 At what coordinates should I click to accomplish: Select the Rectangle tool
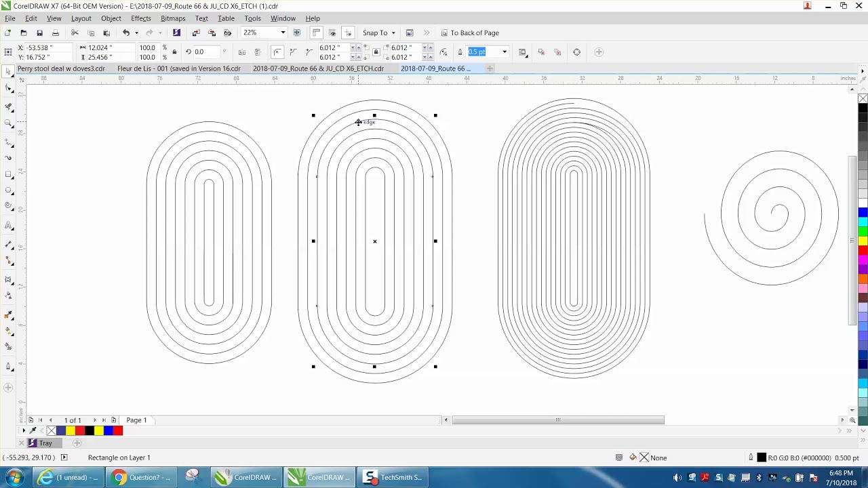click(8, 175)
